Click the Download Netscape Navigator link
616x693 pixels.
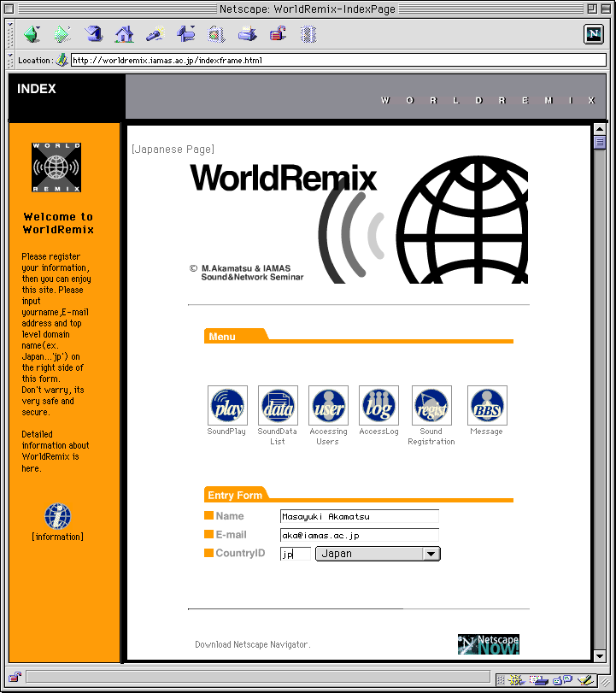tap(253, 644)
